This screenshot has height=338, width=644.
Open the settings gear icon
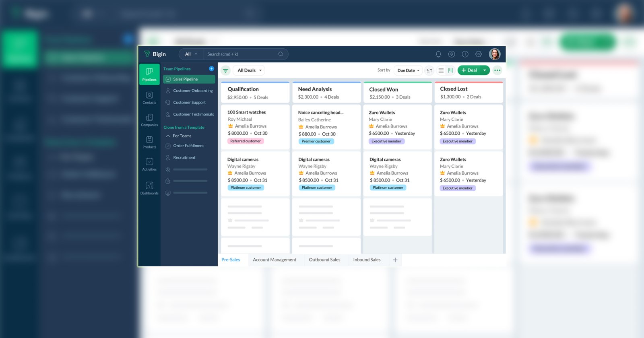[479, 54]
